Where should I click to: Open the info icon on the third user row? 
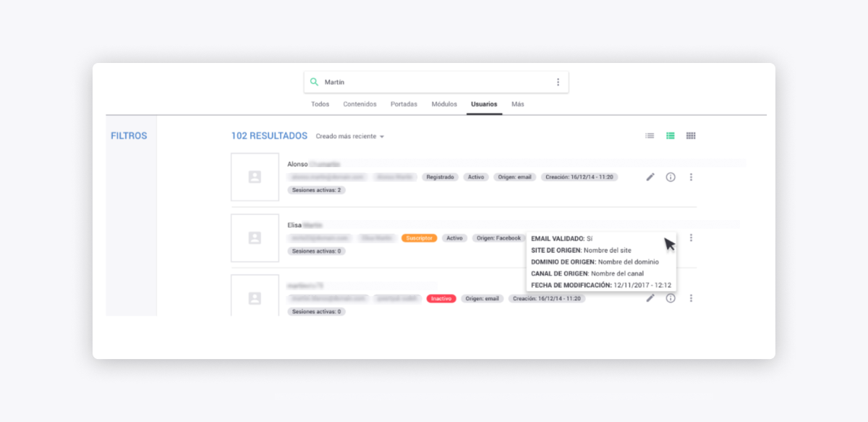pos(670,298)
